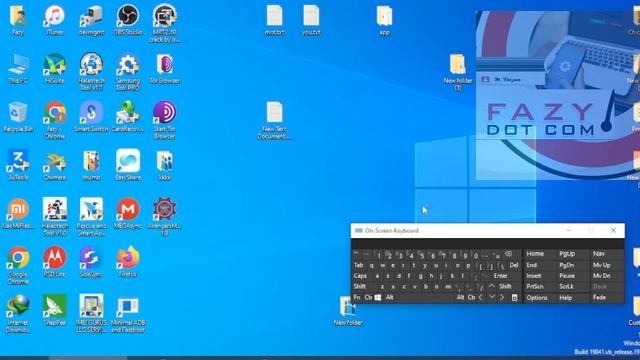Toggle left Shift key on keyboard
Image resolution: width=640 pixels, height=360 pixels.
[x=360, y=287]
